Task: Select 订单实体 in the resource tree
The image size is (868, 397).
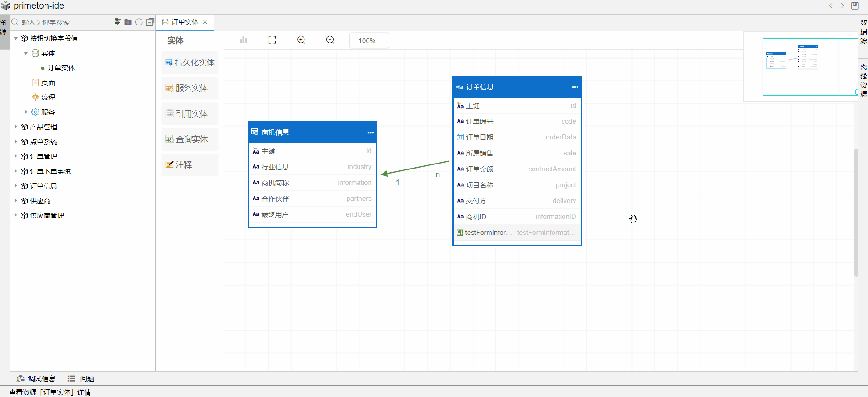Action: click(61, 68)
